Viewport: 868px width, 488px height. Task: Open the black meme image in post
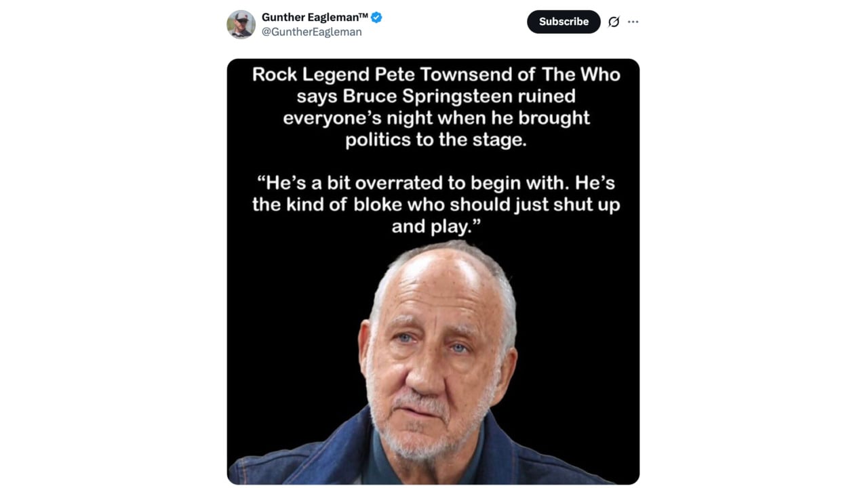point(433,272)
